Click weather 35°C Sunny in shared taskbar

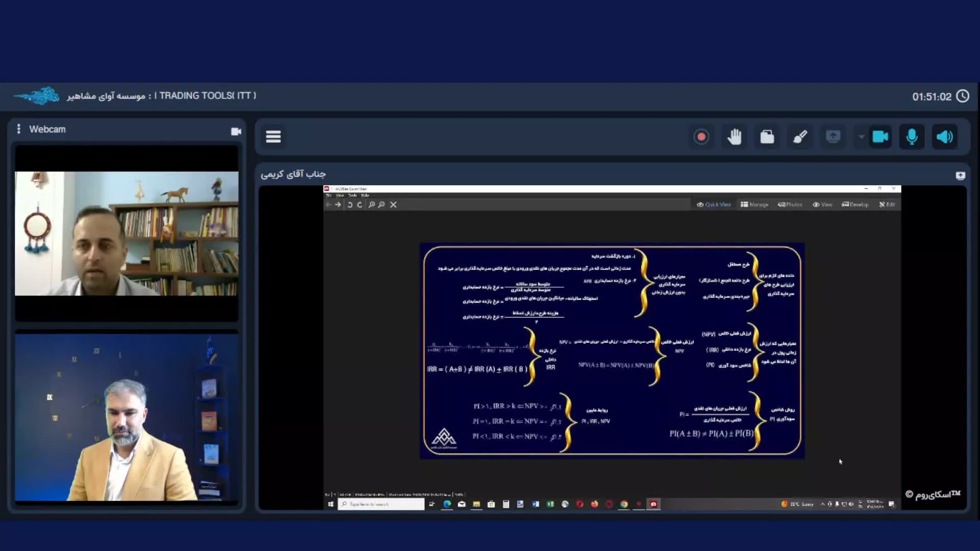pyautogui.click(x=797, y=504)
